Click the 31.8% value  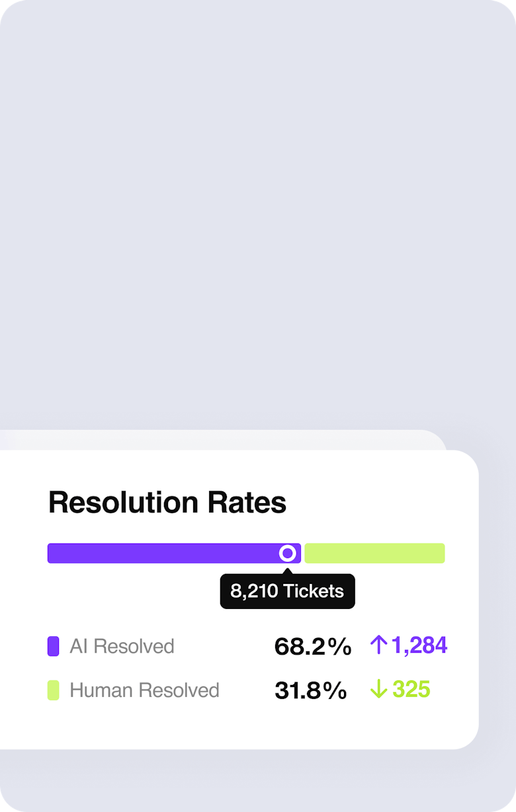(311, 691)
